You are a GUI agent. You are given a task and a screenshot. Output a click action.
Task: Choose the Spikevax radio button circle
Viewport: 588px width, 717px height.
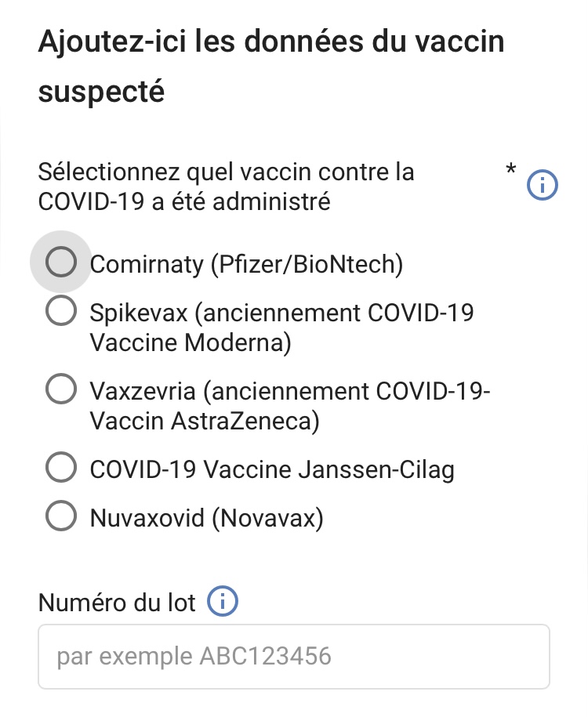pyautogui.click(x=61, y=311)
